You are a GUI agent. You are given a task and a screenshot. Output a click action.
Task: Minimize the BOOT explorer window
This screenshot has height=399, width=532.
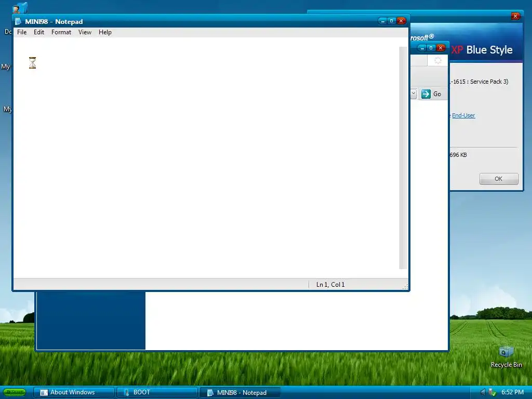coord(422,48)
